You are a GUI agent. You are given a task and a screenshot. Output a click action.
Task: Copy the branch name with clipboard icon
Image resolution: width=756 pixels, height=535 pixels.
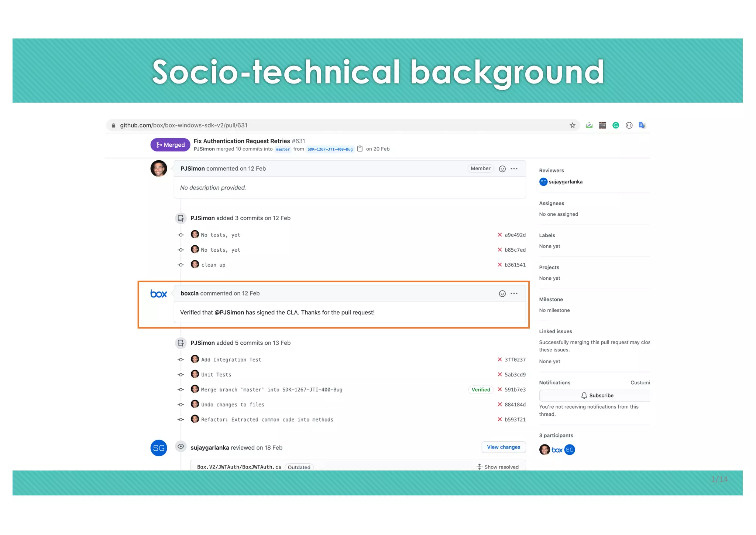[360, 149]
